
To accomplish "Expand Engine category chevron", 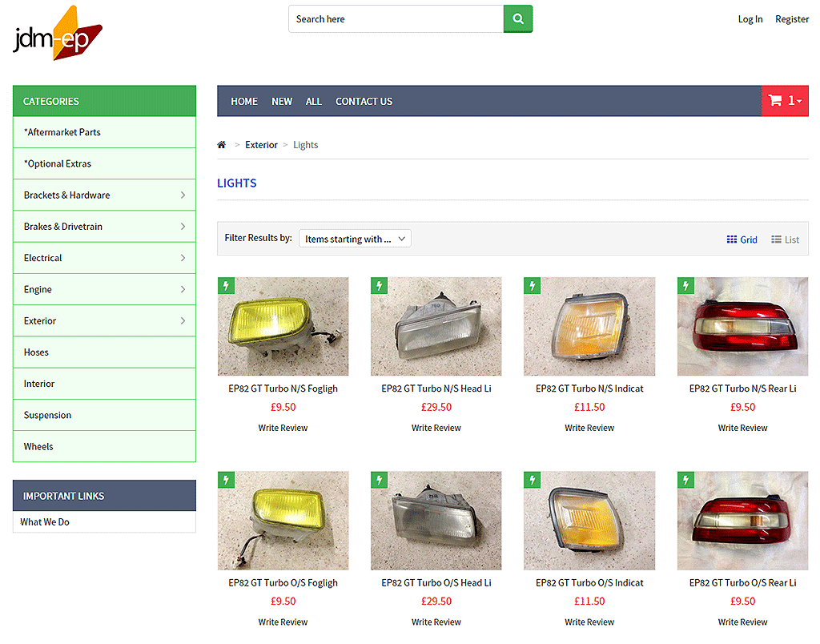I will point(183,289).
